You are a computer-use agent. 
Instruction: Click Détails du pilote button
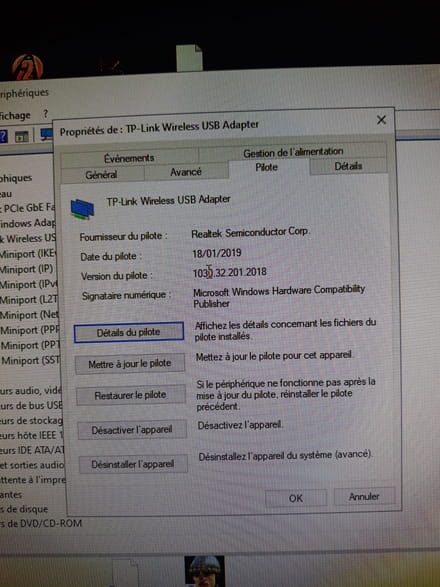(x=129, y=332)
